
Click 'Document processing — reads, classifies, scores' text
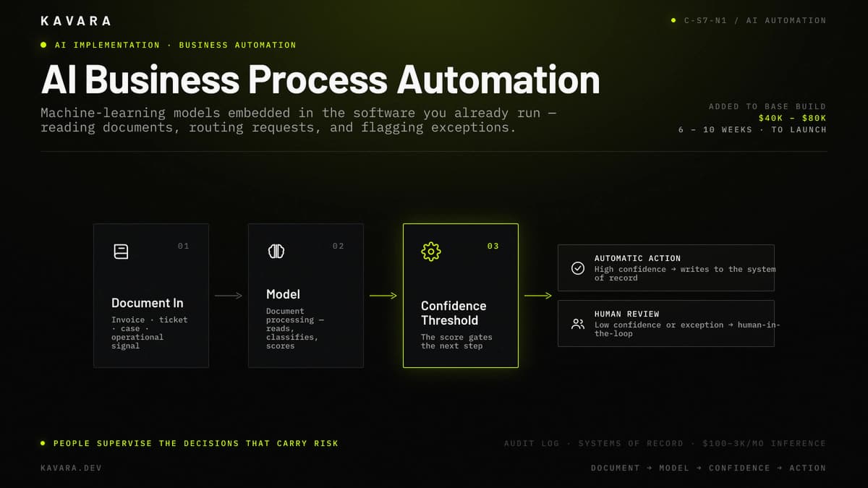click(x=295, y=328)
